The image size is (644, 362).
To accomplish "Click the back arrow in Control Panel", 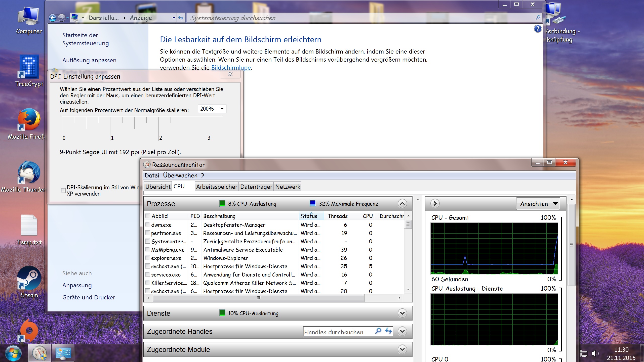I will pyautogui.click(x=53, y=18).
